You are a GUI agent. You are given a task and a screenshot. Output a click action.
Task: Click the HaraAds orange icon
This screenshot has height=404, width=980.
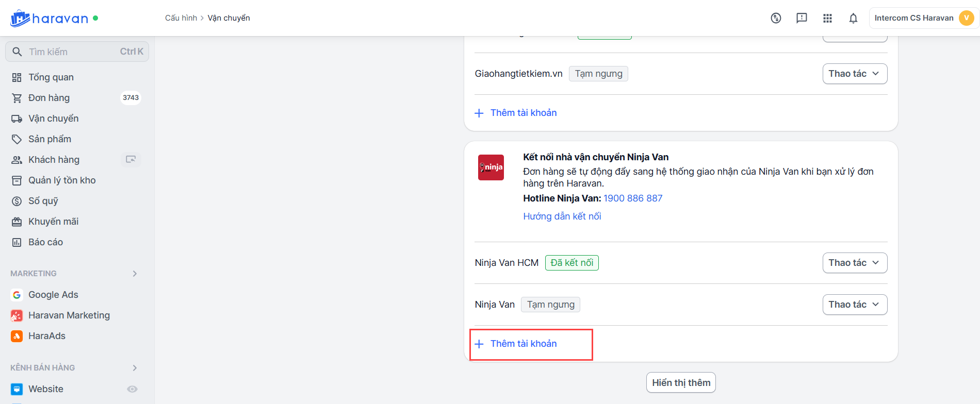pos(17,336)
